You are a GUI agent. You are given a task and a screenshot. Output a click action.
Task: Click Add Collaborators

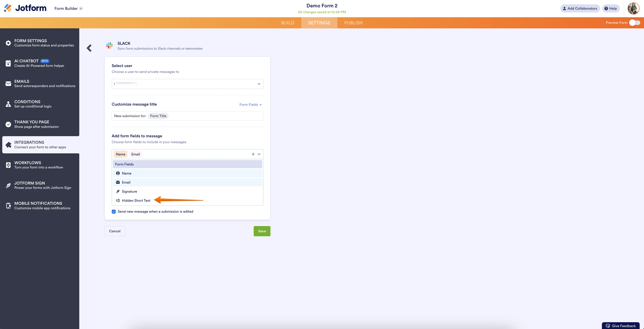coord(580,8)
